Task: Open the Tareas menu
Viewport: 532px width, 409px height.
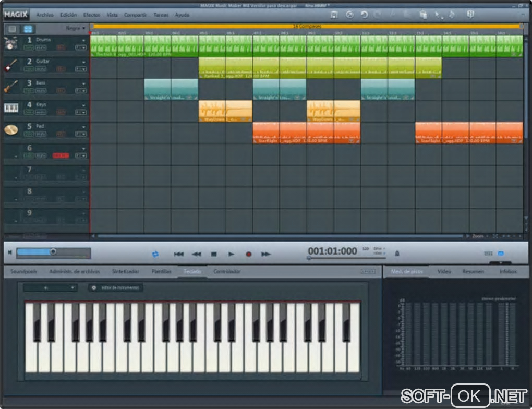Action: click(x=161, y=15)
